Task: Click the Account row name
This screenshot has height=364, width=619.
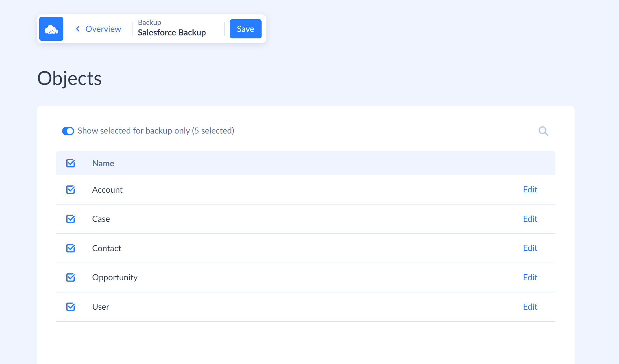Action: tap(107, 190)
